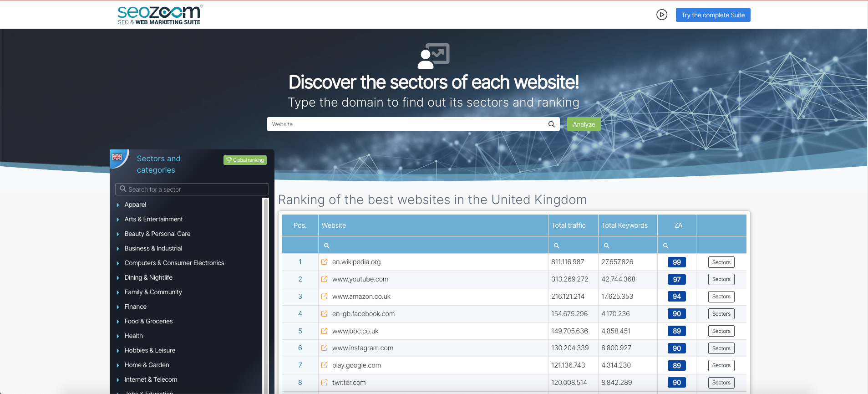This screenshot has width=868, height=394.
Task: Open external link icon for en-gb.facebook.com
Action: click(324, 314)
